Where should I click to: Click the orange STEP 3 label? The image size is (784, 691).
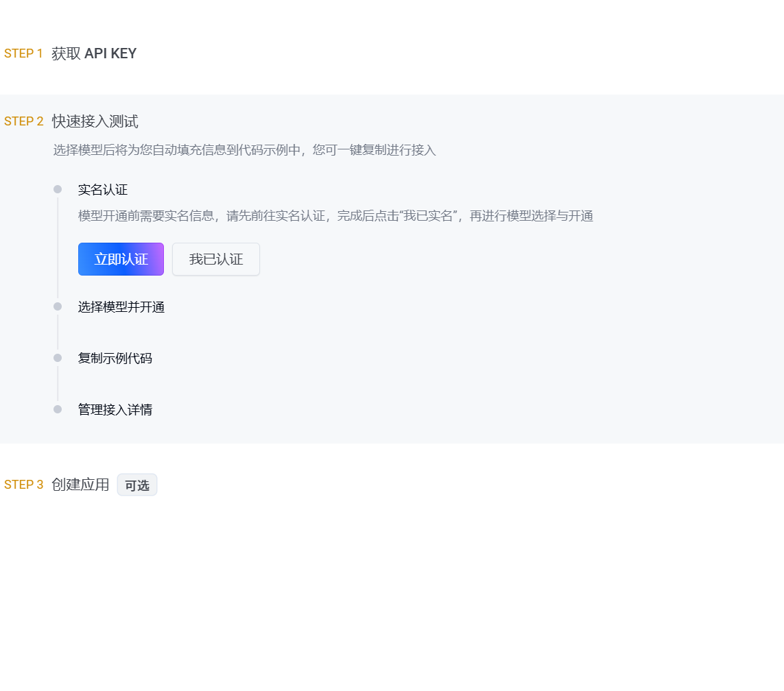pos(23,485)
